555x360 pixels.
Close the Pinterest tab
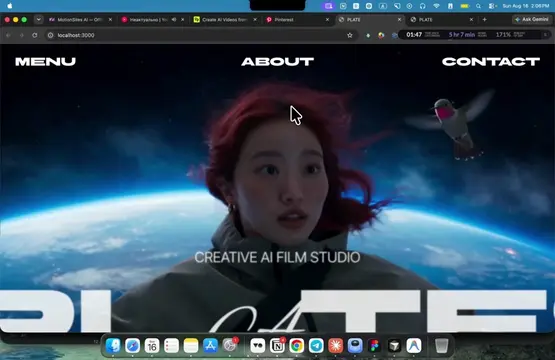(x=327, y=19)
